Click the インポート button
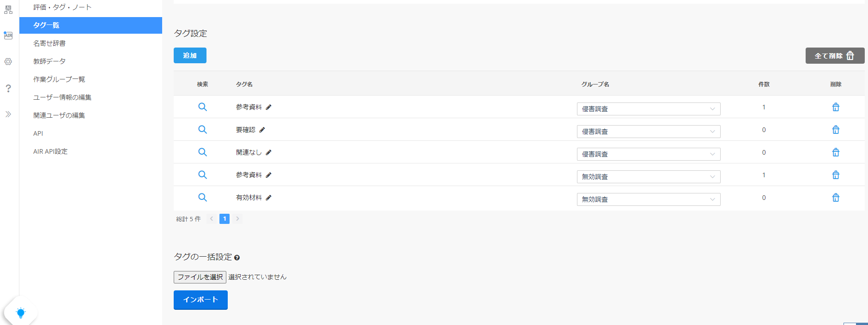This screenshot has width=868, height=325. click(200, 300)
